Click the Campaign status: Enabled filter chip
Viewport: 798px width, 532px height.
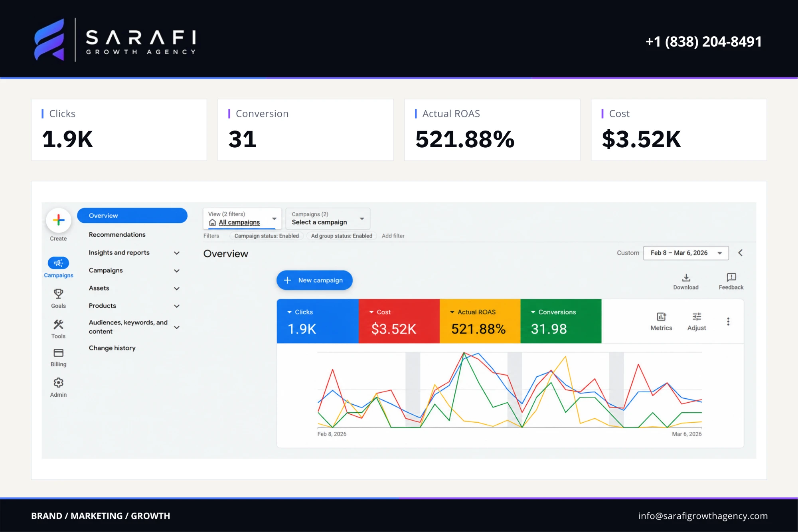tap(266, 236)
